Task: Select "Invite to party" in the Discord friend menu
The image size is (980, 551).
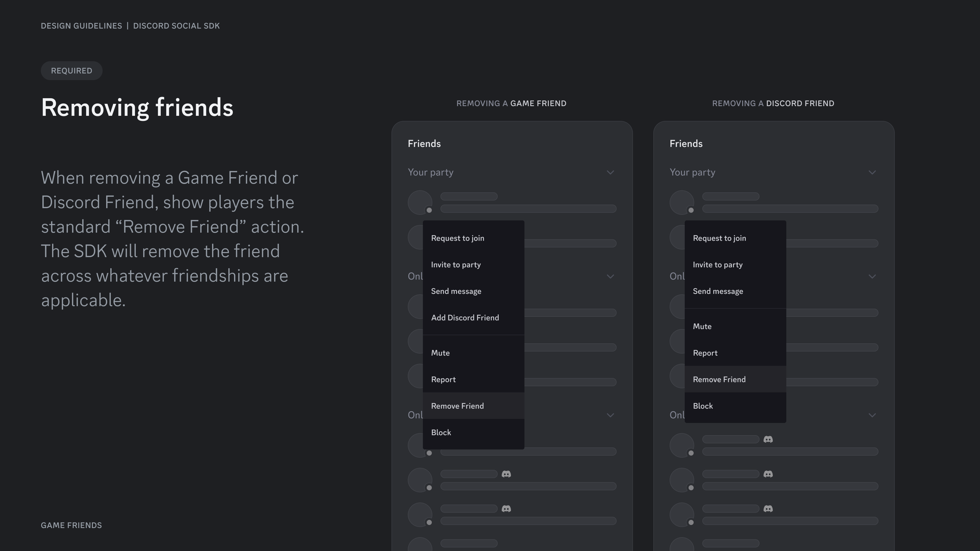Action: 717,265
